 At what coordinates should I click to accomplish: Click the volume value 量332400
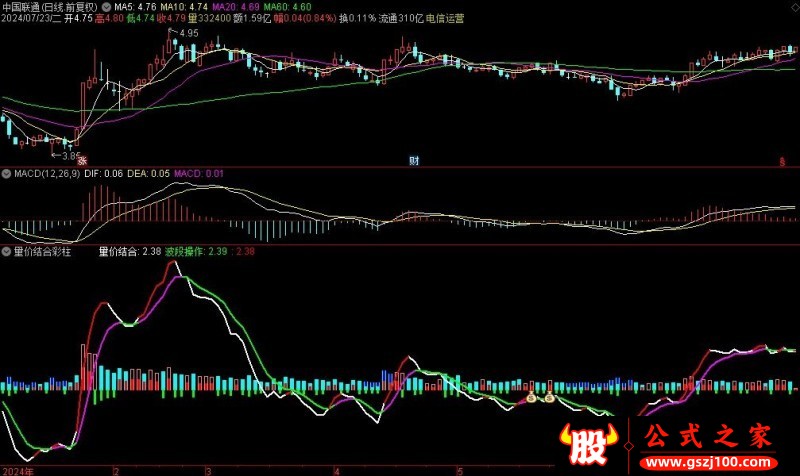pyautogui.click(x=209, y=18)
